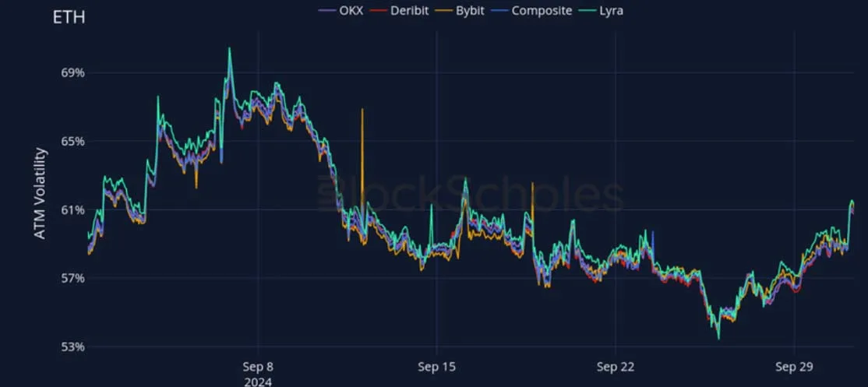
Task: Click the ETH chart title
Action: 69,18
